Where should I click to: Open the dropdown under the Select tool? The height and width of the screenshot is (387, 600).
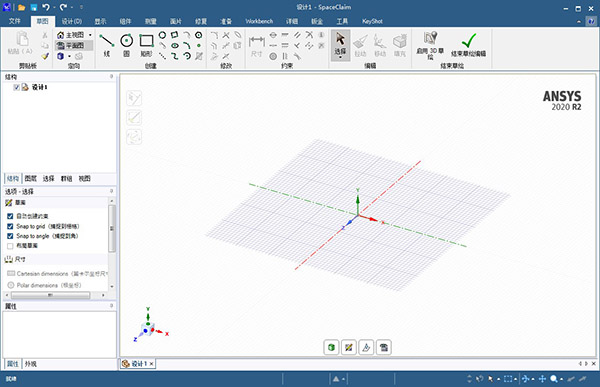340,57
